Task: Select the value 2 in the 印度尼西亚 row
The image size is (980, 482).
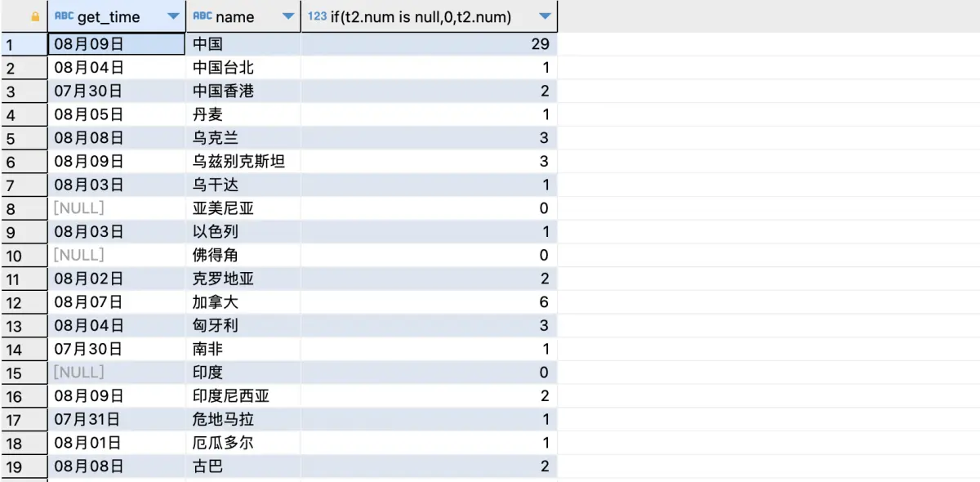Action: click(430, 396)
